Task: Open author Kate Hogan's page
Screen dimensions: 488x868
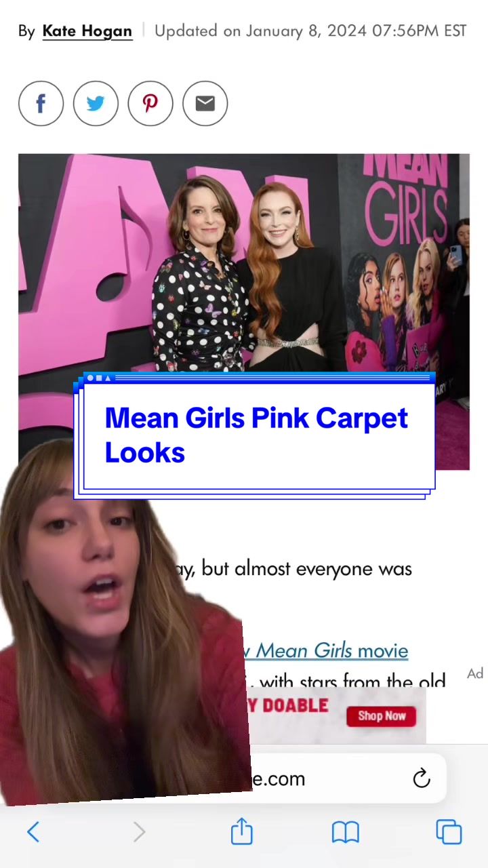Action: (87, 31)
